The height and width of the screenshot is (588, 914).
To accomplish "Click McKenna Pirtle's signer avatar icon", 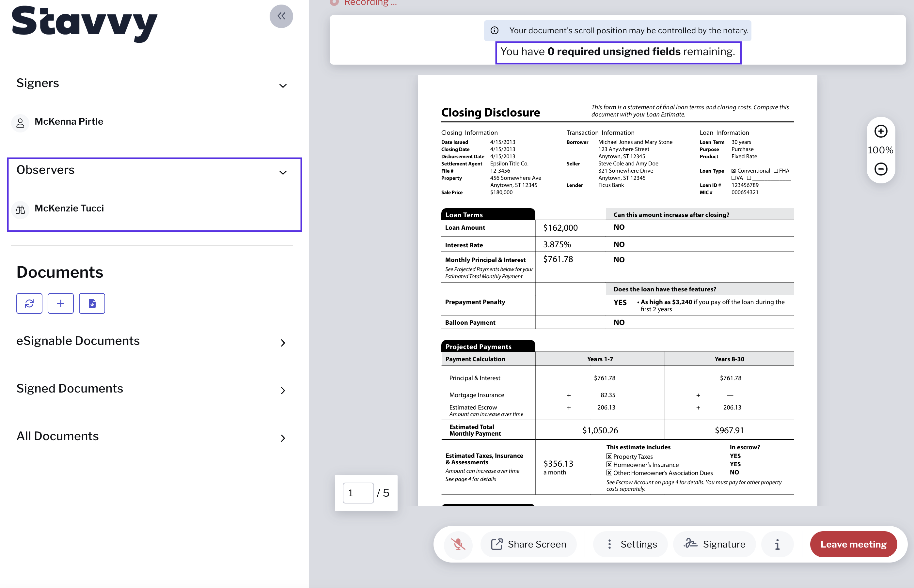I will pos(20,123).
